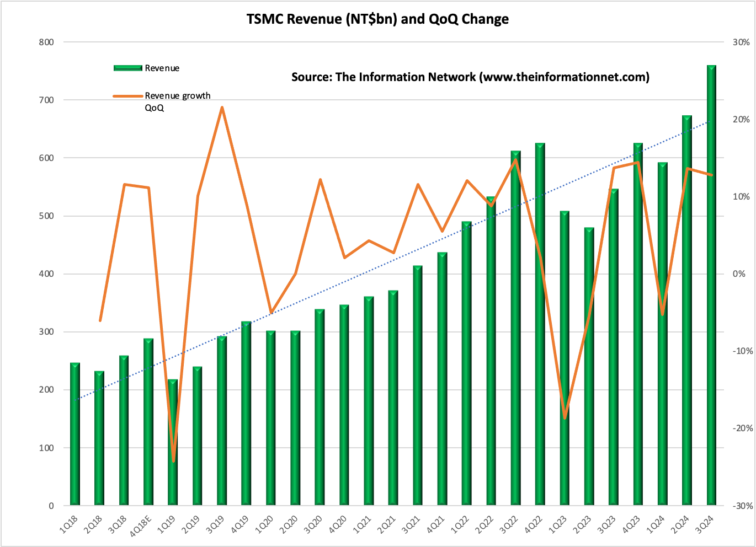The image size is (756, 547).
Task: Click the left axis value '200'
Action: [47, 390]
